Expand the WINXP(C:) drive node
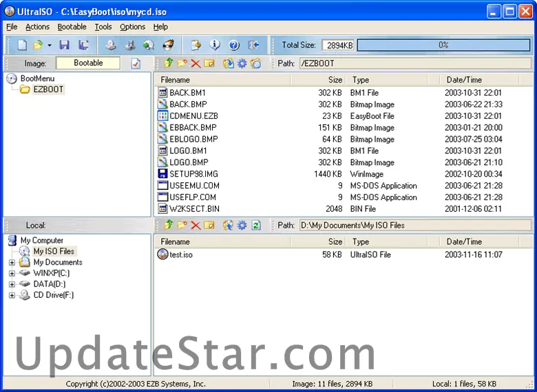 pyautogui.click(x=12, y=274)
